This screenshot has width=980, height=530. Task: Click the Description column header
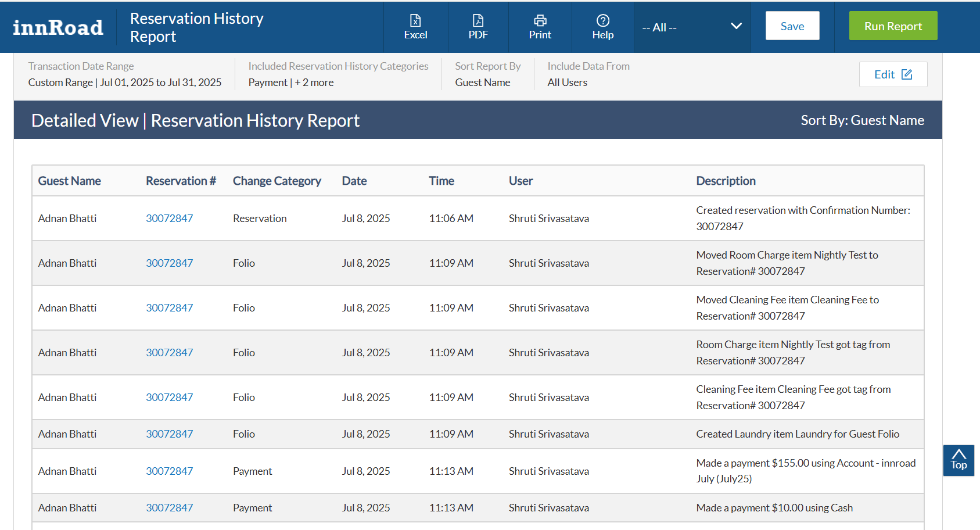click(726, 181)
